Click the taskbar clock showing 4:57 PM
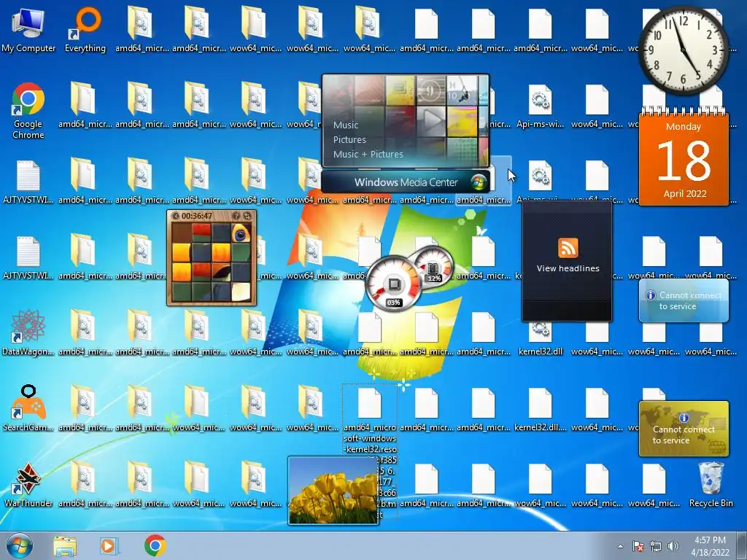Viewport: 747px width, 560px height. tap(710, 546)
